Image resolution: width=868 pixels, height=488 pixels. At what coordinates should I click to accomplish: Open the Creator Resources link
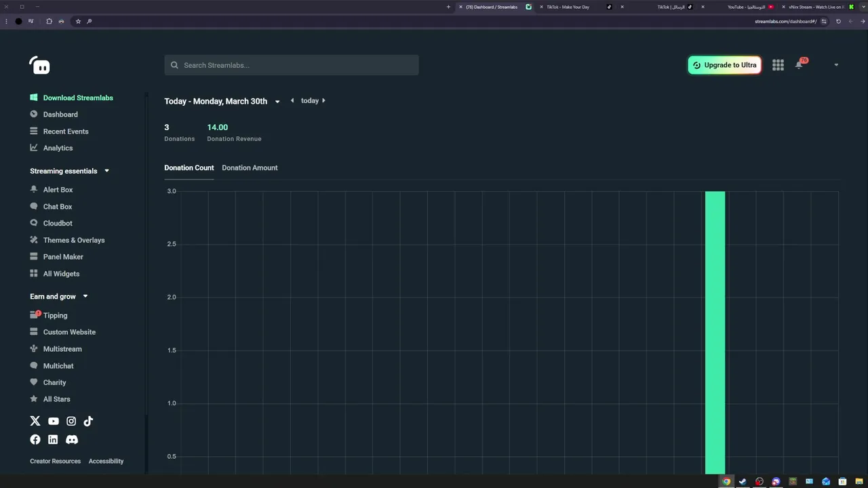tap(55, 461)
